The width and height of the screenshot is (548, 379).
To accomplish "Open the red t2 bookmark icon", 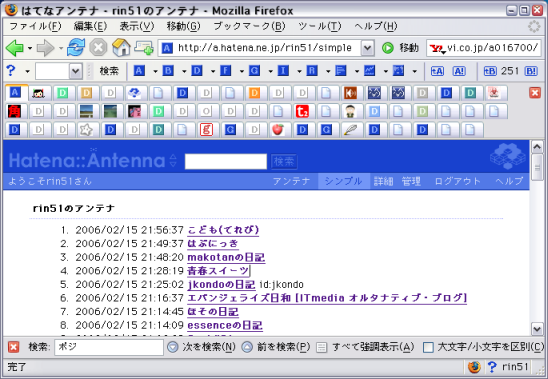I will point(302,112).
